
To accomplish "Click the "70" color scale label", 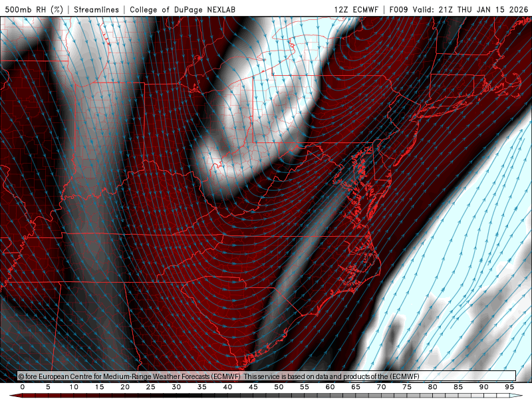I will [381, 387].
